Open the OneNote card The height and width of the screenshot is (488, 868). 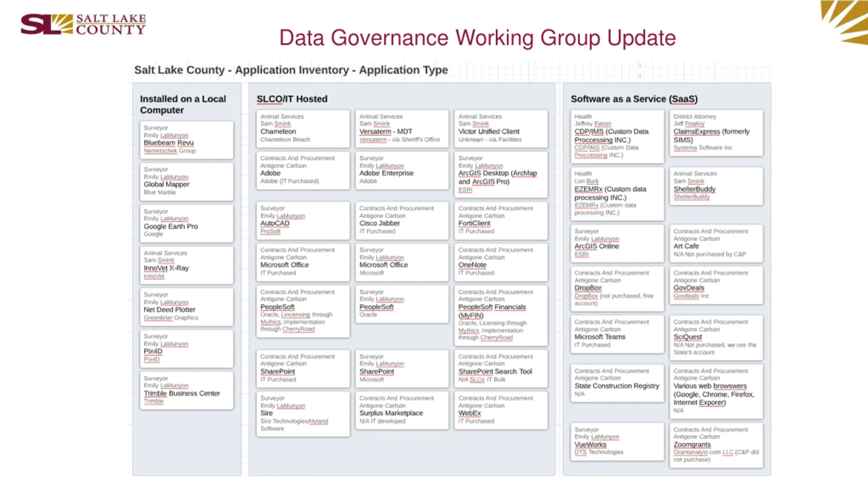[501, 262]
